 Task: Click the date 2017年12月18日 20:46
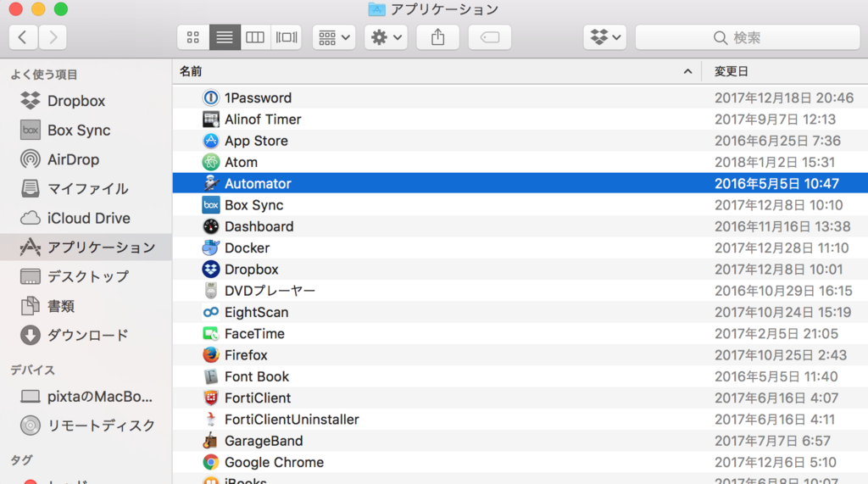pos(784,98)
